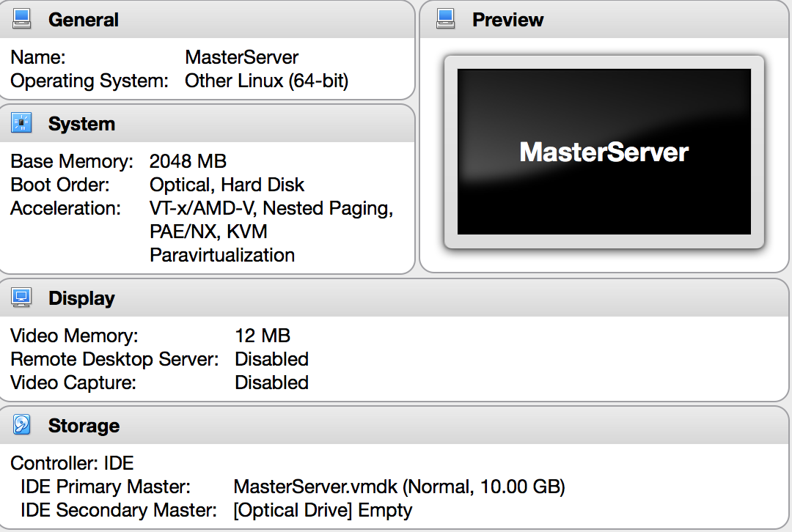Click the System section chip icon
Viewport: 792px width, 532px height.
click(x=21, y=122)
